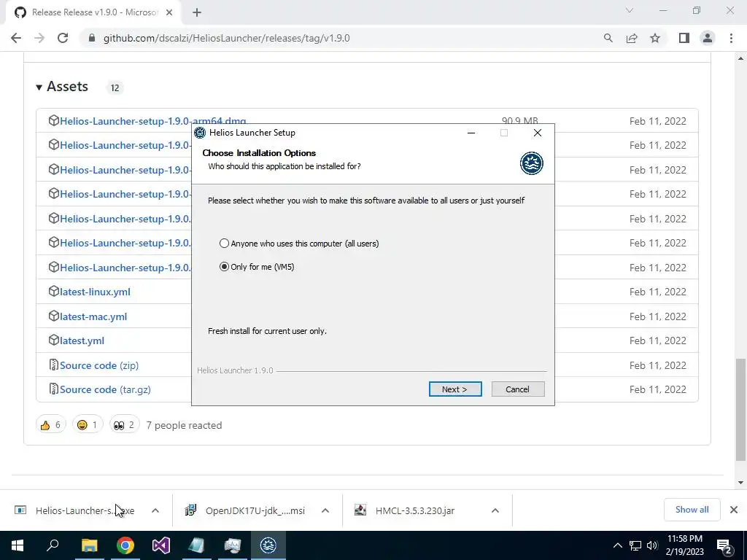Expand options for OpenJDK17U msi download
Screen dimensions: 747x560
(x=325, y=510)
